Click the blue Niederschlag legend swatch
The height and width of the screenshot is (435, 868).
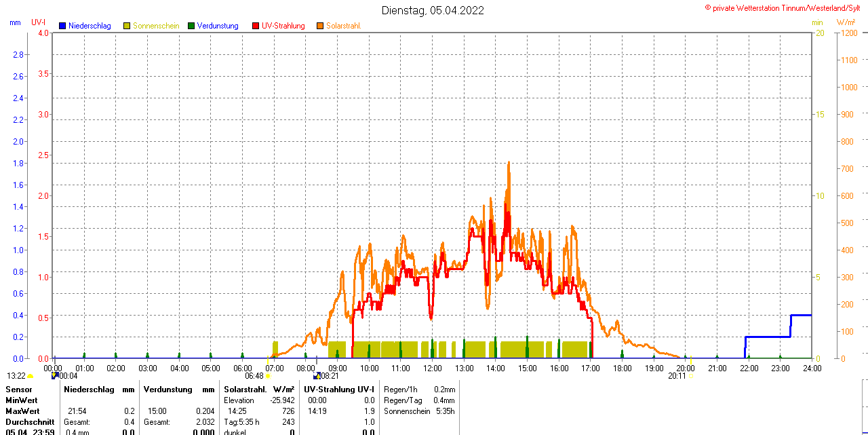62,26
